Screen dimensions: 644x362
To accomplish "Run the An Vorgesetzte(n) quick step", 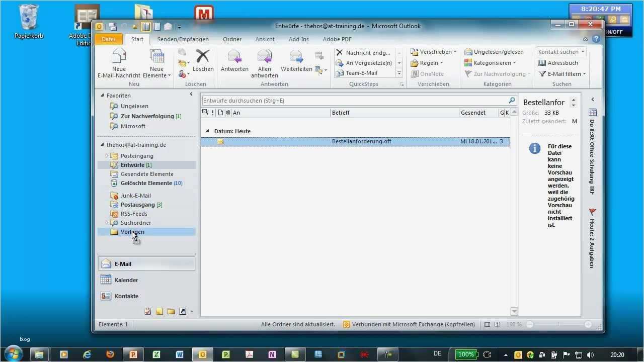I will click(364, 63).
